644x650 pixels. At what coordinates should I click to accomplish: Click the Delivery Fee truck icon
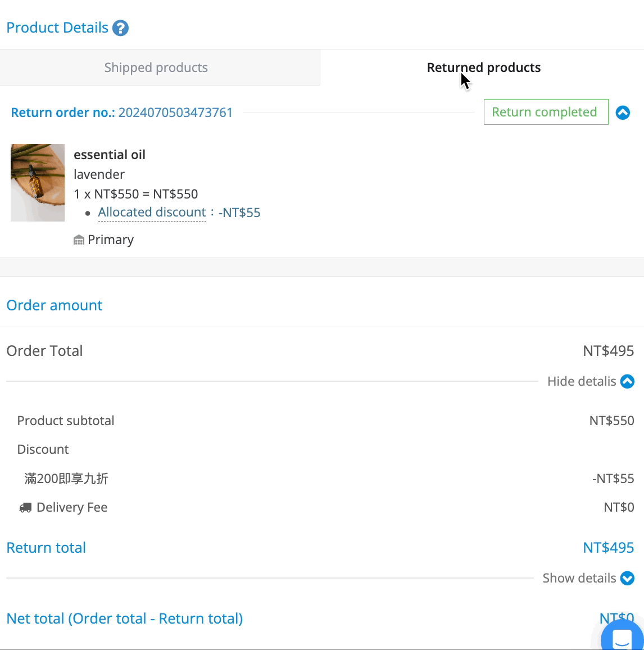(25, 508)
